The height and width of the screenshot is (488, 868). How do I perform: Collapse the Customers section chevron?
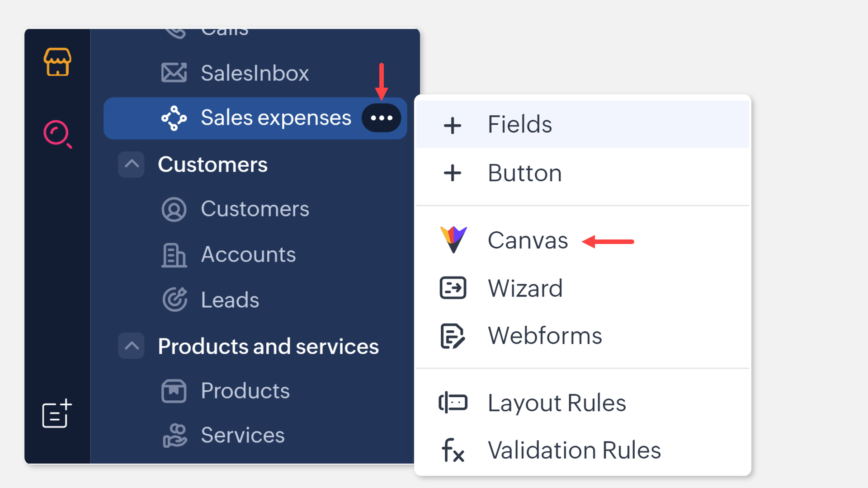[x=132, y=164]
